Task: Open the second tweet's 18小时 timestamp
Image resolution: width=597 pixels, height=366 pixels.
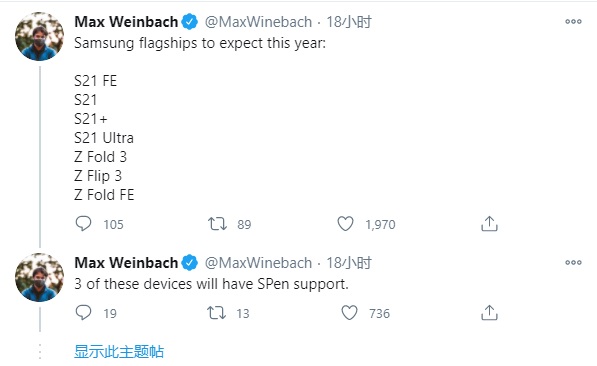Action: 349,263
